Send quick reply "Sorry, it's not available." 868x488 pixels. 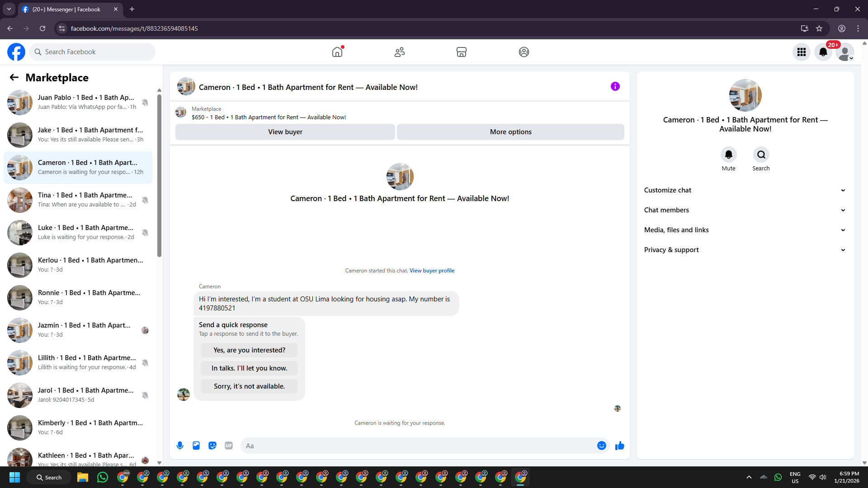point(249,386)
